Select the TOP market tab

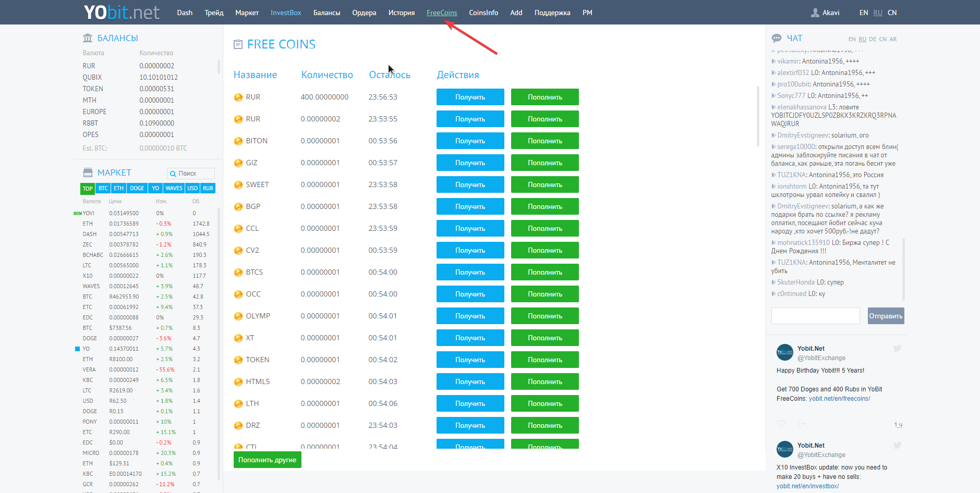coord(88,188)
